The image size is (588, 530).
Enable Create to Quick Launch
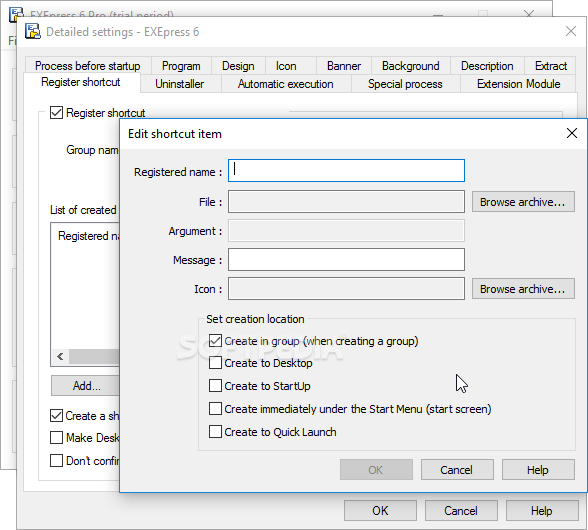pyautogui.click(x=215, y=432)
